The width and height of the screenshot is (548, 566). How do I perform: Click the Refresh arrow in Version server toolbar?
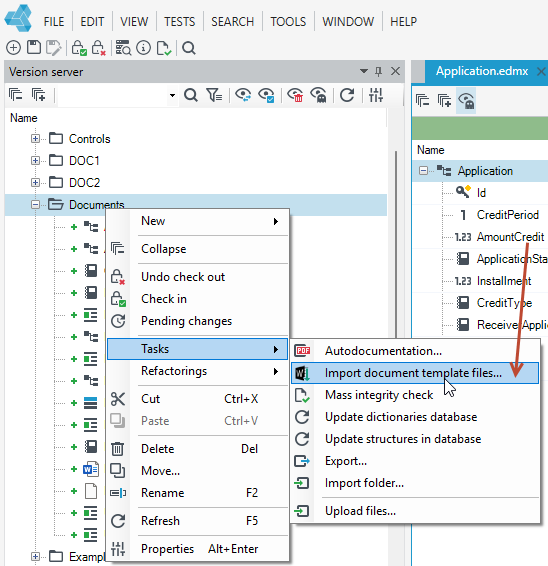pos(347,95)
